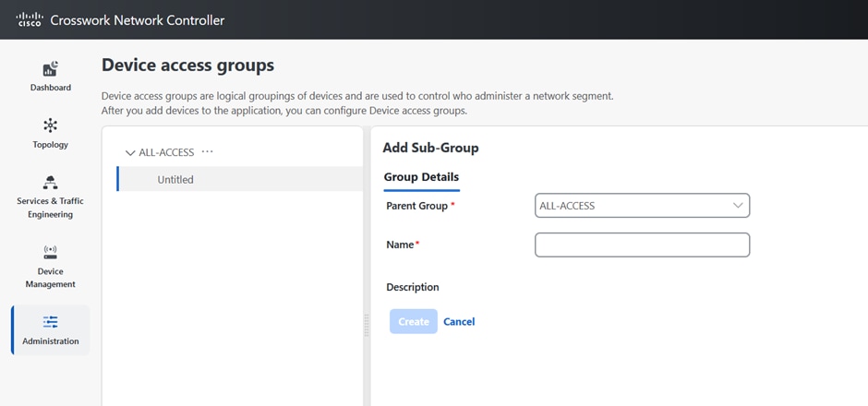Select the ALL-ACCESS group label
868x406 pixels.
point(166,152)
